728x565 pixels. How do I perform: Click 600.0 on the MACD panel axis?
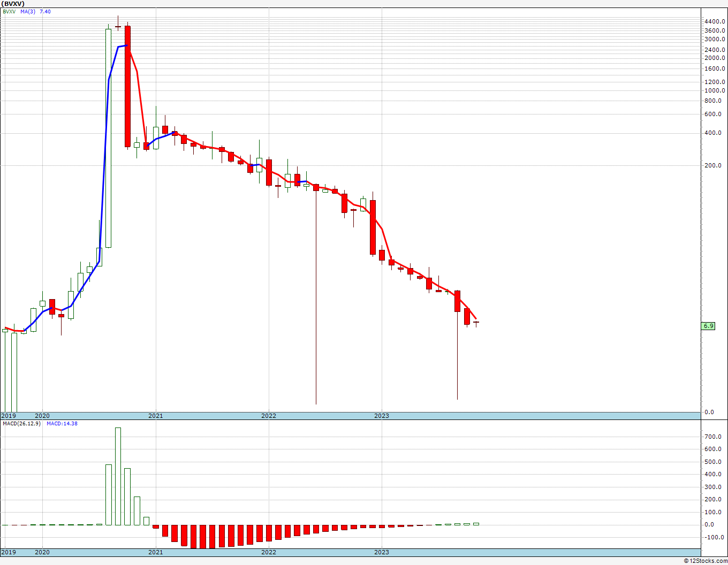click(x=713, y=449)
